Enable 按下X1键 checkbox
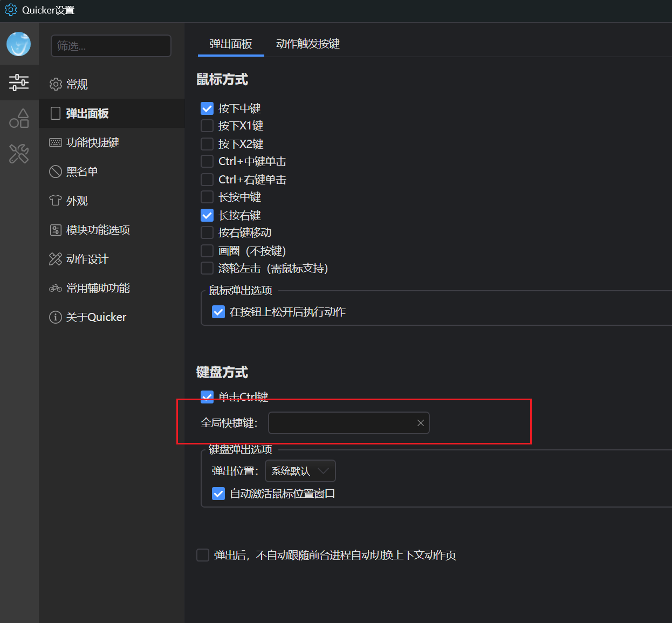 click(x=207, y=126)
